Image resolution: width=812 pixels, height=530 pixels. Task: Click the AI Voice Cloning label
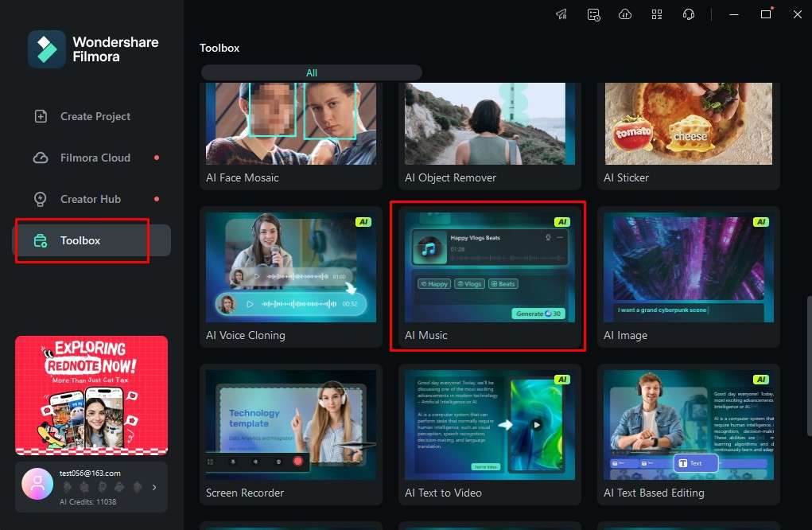point(246,335)
